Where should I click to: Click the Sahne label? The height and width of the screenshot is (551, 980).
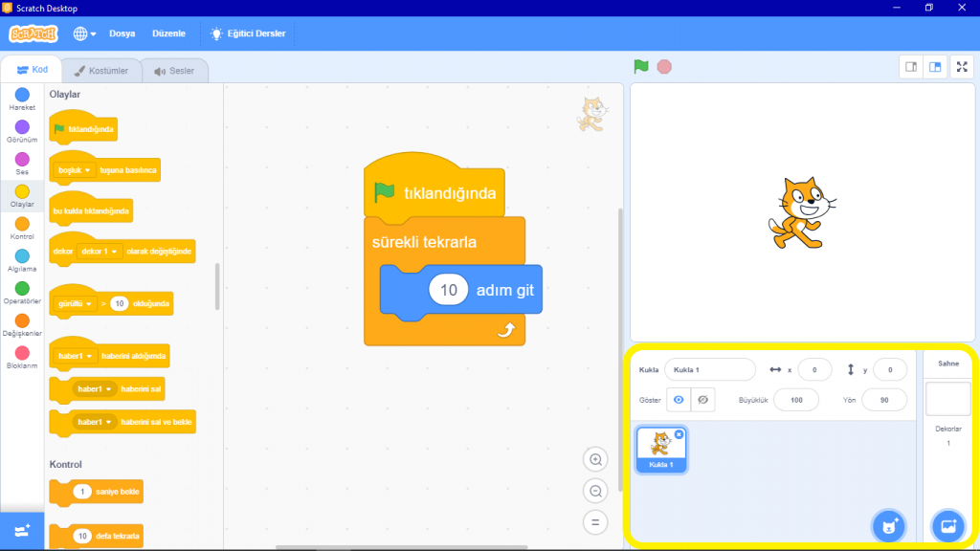[948, 364]
